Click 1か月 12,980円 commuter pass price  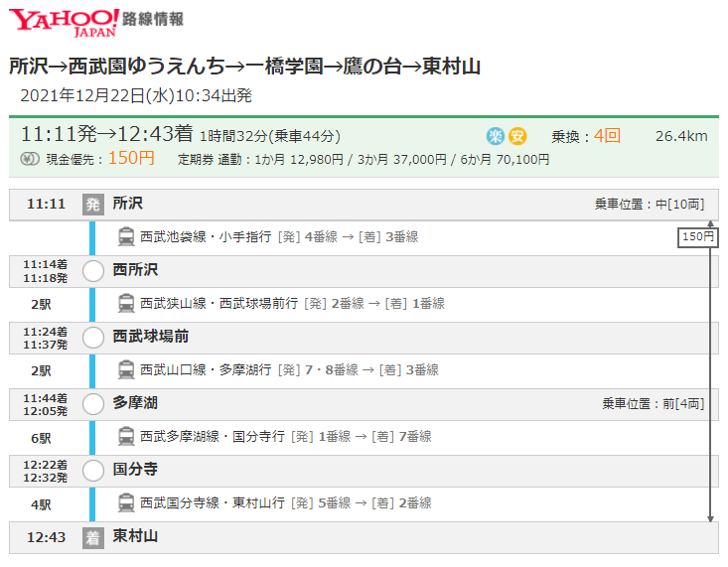299,160
